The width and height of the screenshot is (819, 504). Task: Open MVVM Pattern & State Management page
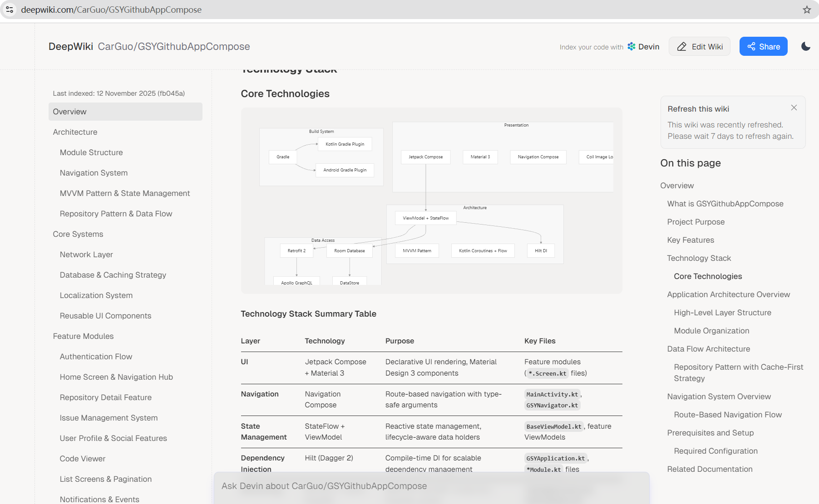pos(125,193)
